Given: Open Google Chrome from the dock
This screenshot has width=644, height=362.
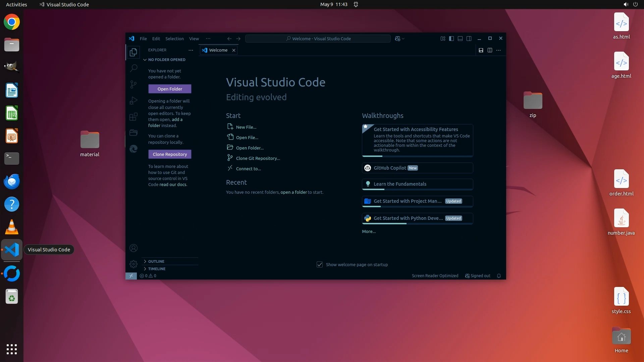Looking at the screenshot, I should coord(12,22).
